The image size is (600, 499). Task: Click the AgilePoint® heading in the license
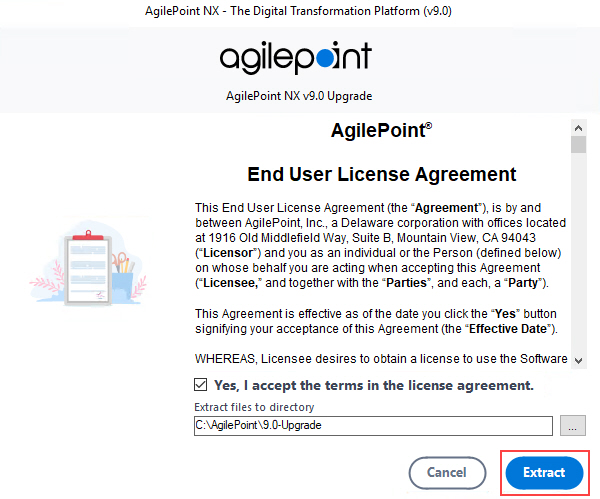382,130
